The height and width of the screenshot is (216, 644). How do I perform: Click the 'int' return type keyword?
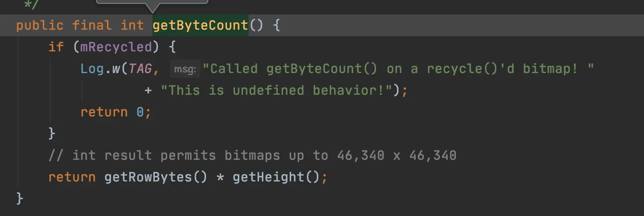[132, 25]
